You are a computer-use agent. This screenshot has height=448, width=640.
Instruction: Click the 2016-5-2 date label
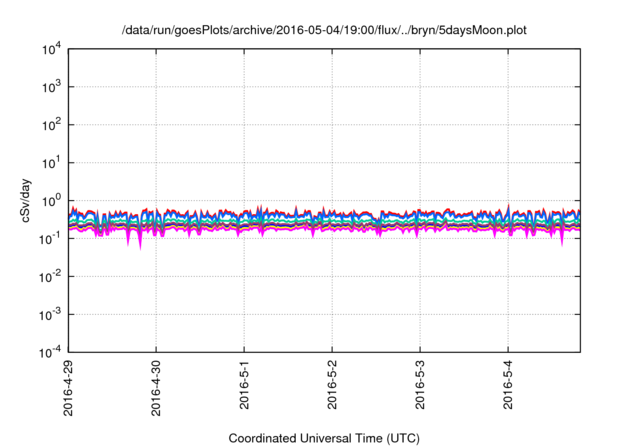(x=332, y=384)
